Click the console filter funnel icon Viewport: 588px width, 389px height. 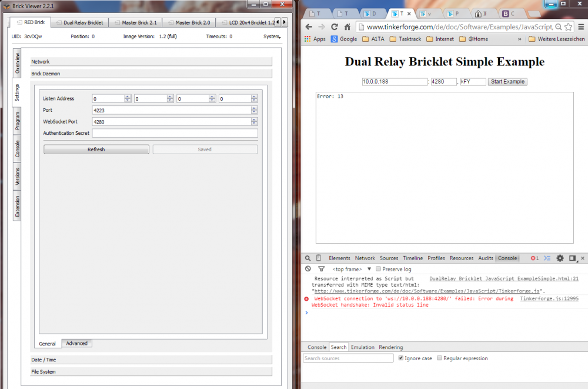tap(321, 269)
